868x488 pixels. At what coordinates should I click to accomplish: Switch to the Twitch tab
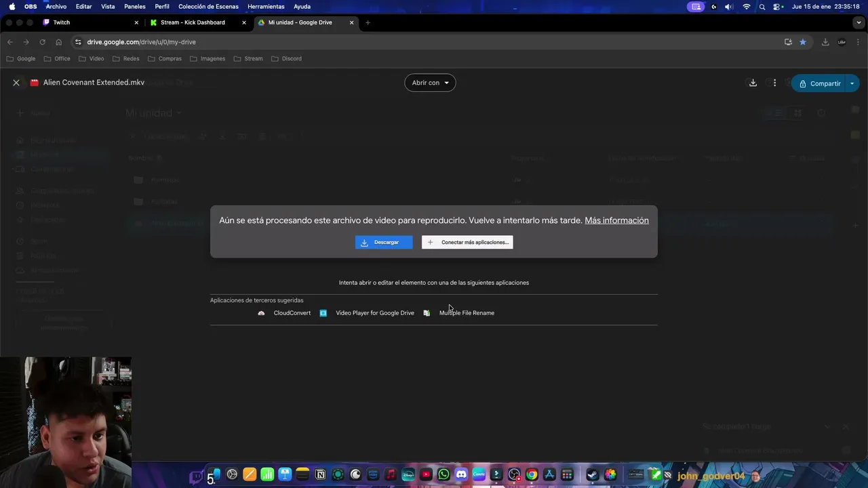[90, 22]
